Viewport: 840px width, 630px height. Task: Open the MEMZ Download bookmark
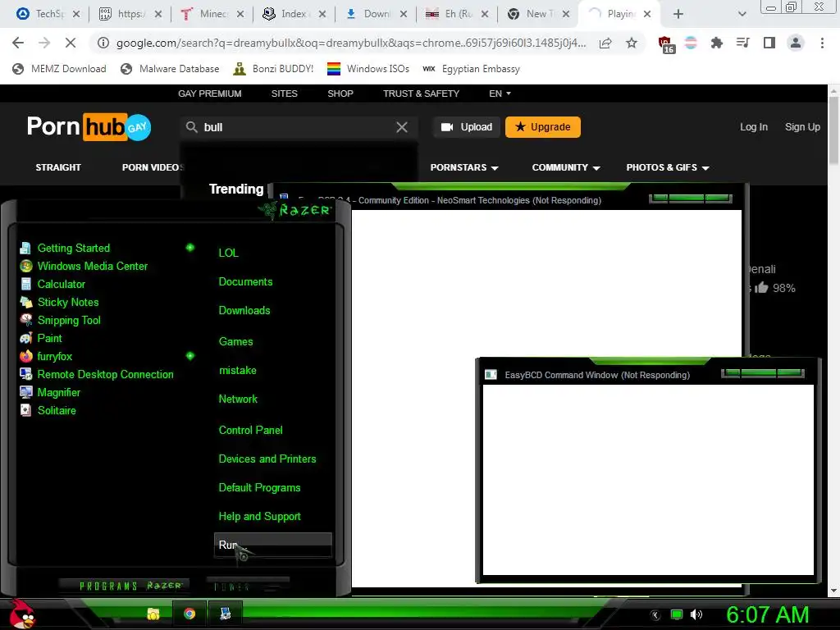click(x=59, y=69)
